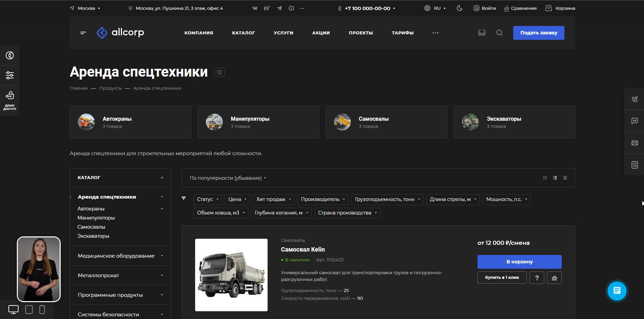Open the Rutube social icon
Image resolution: width=644 pixels, height=319 pixels.
tap(267, 8)
